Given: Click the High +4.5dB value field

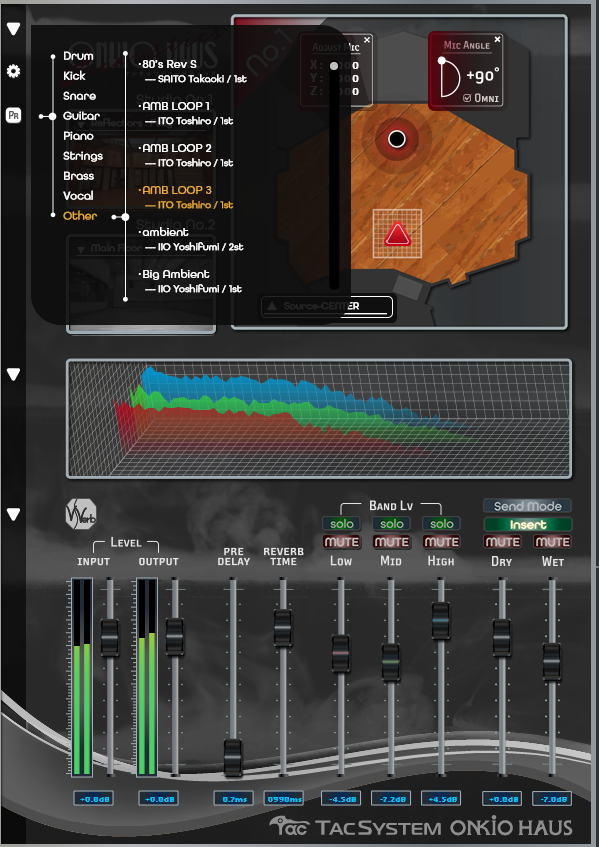Looking at the screenshot, I should point(441,798).
